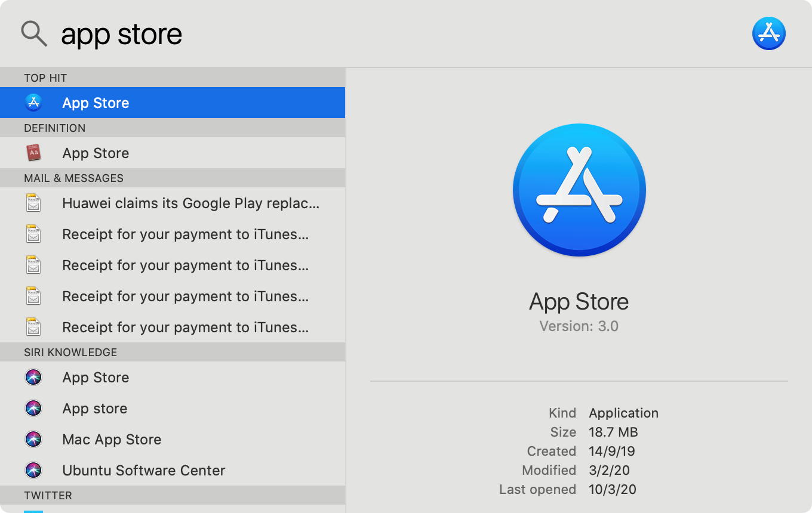Click the Twitter section header

(x=48, y=496)
